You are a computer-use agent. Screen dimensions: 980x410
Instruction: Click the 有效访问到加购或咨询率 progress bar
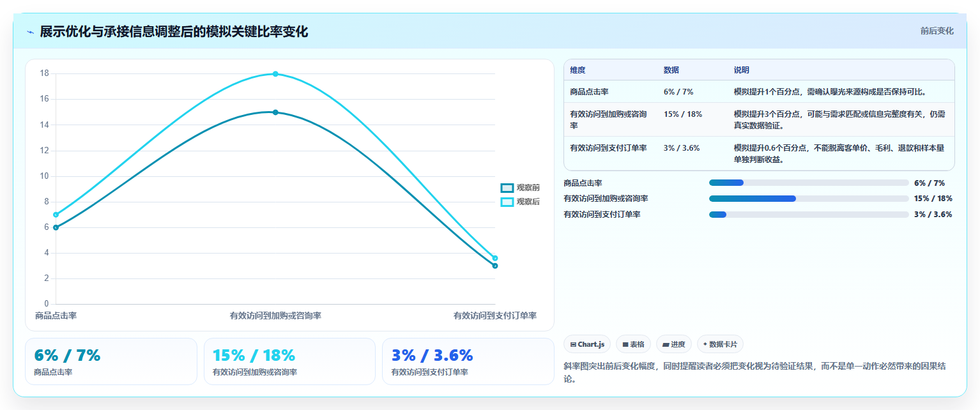pos(809,199)
